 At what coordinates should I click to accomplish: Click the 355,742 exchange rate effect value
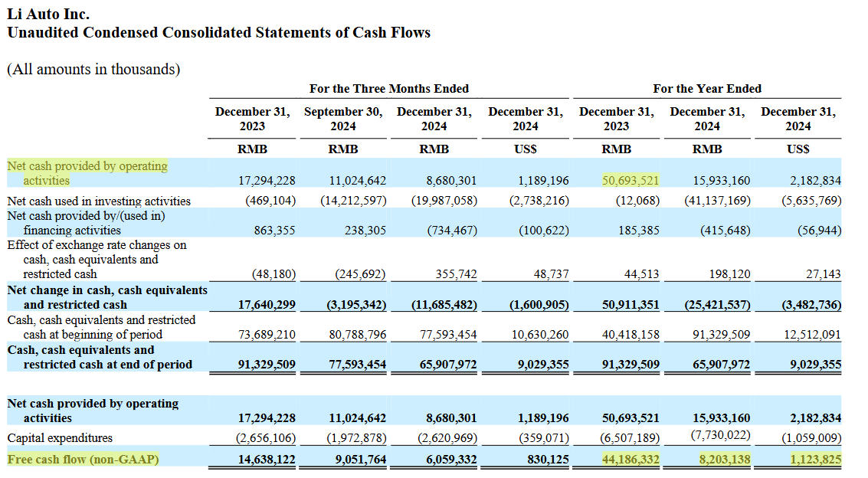[x=456, y=274]
